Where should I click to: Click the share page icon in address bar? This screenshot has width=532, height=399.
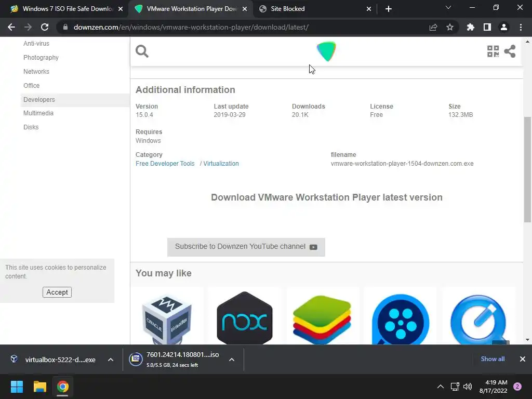click(x=433, y=27)
